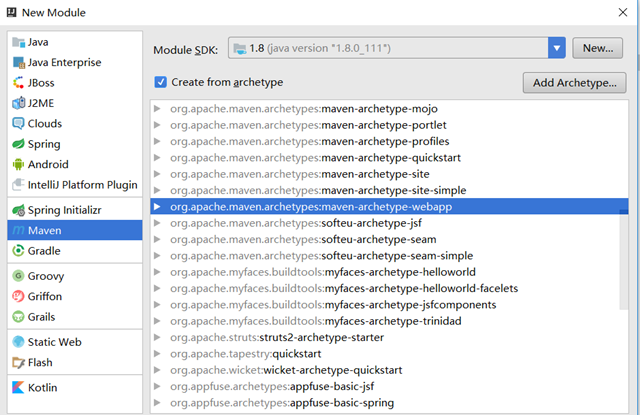Click the Android robot icon
The width and height of the screenshot is (640, 415).
pyautogui.click(x=18, y=164)
